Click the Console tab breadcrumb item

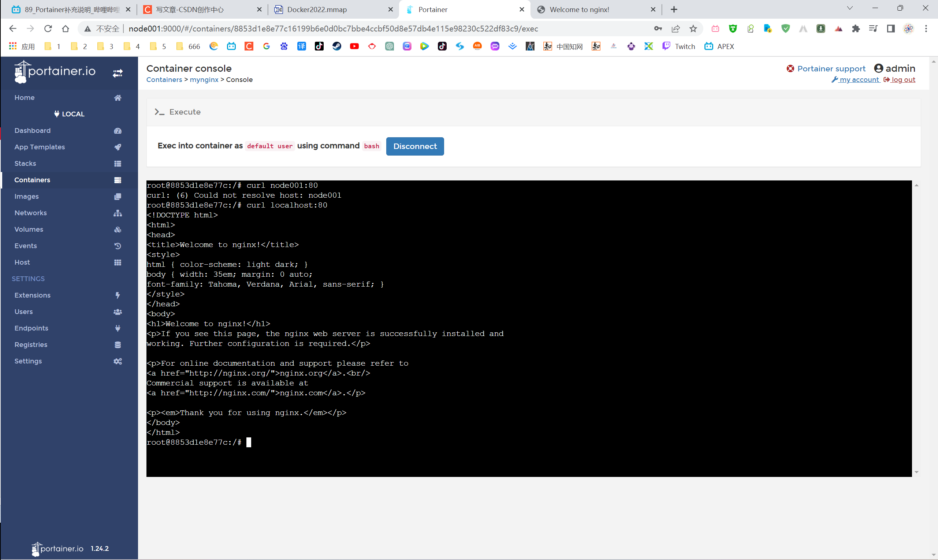pos(239,79)
